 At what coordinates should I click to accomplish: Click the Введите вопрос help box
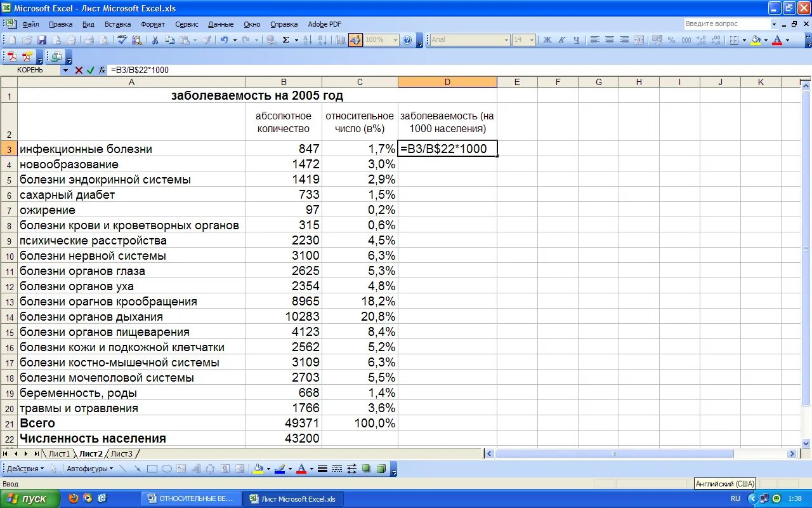tap(727, 24)
